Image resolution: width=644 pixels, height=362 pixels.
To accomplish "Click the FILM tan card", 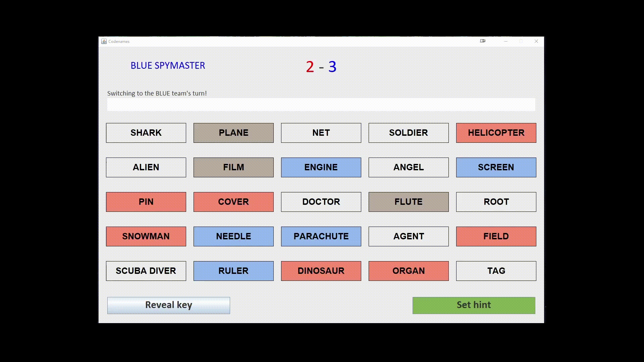I will point(233,167).
